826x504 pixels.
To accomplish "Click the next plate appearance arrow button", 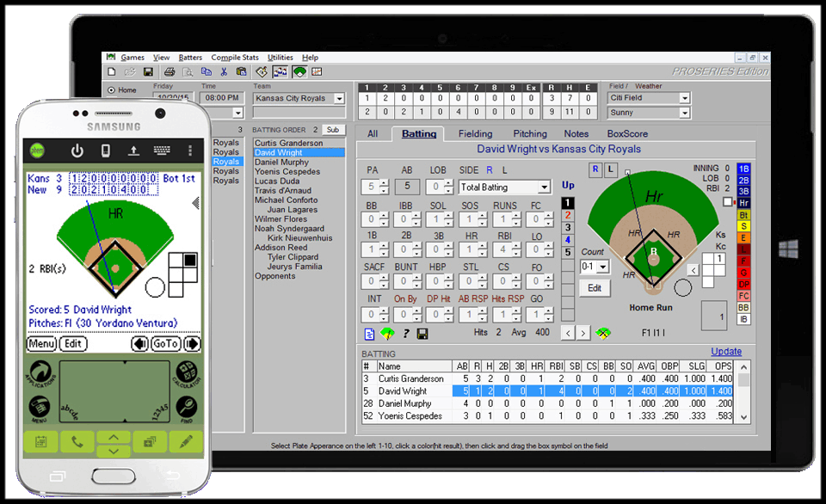I will (583, 333).
